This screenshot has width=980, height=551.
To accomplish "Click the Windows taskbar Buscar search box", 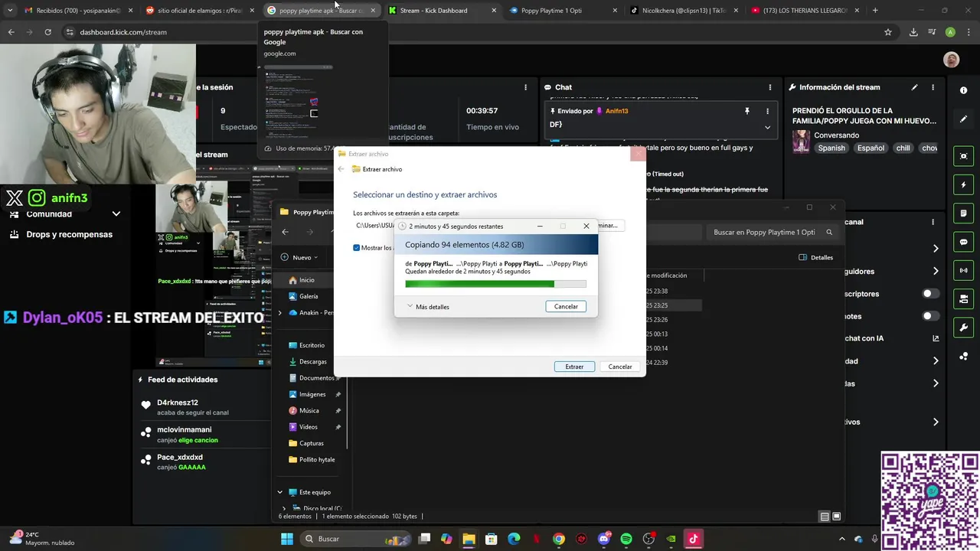I will point(357,539).
